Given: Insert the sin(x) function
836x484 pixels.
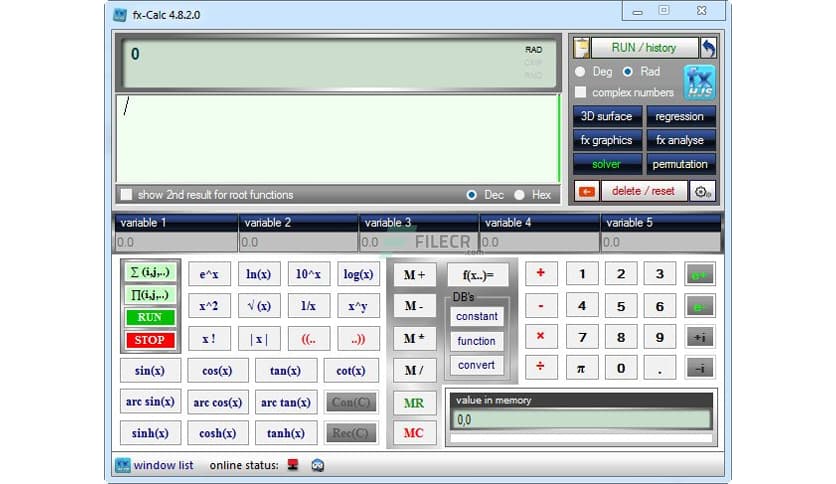Looking at the screenshot, I should pos(150,370).
